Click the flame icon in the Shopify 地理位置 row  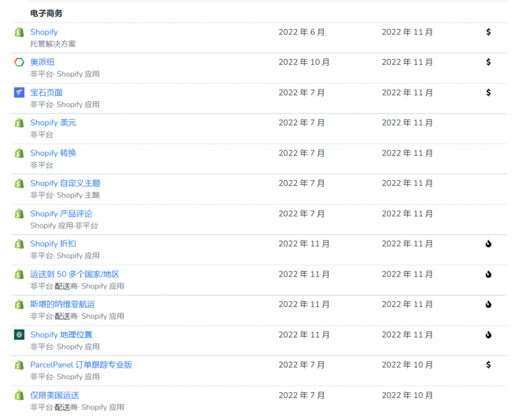tap(488, 334)
